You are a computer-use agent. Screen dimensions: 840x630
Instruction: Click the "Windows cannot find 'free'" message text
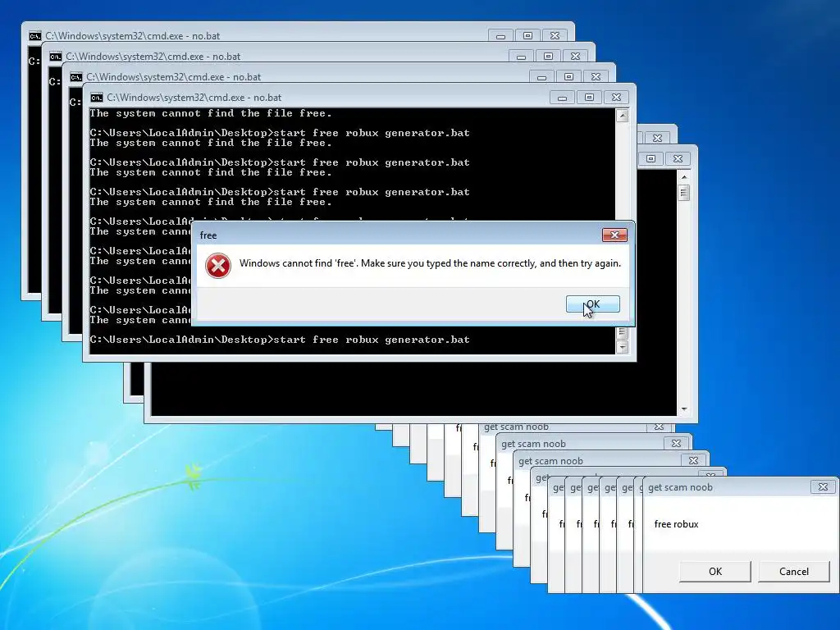tap(430, 263)
